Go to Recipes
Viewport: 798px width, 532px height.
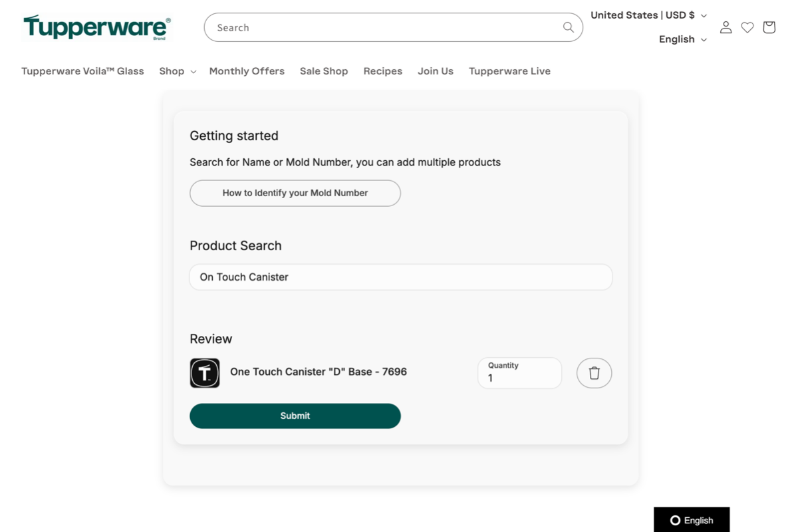pos(383,71)
